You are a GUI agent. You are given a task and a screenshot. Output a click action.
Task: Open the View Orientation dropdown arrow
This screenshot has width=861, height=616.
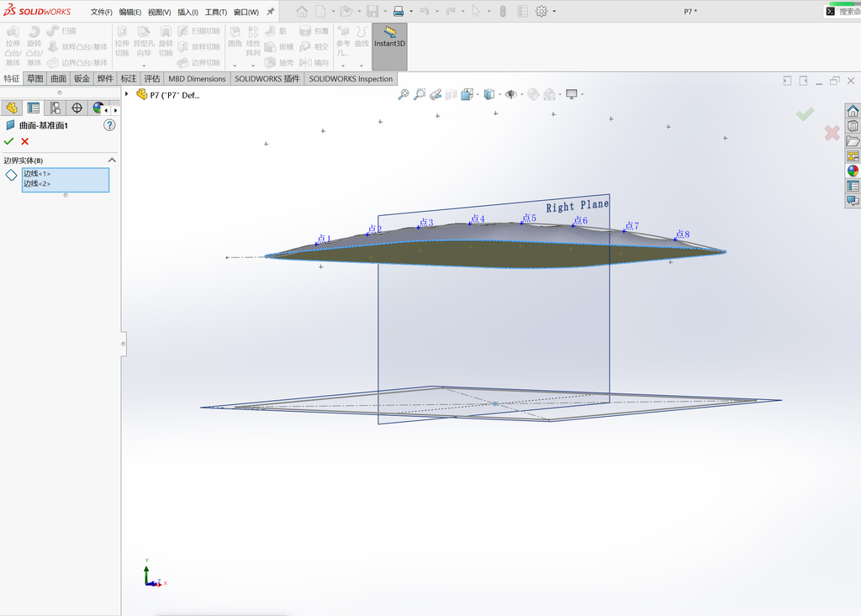coord(478,94)
